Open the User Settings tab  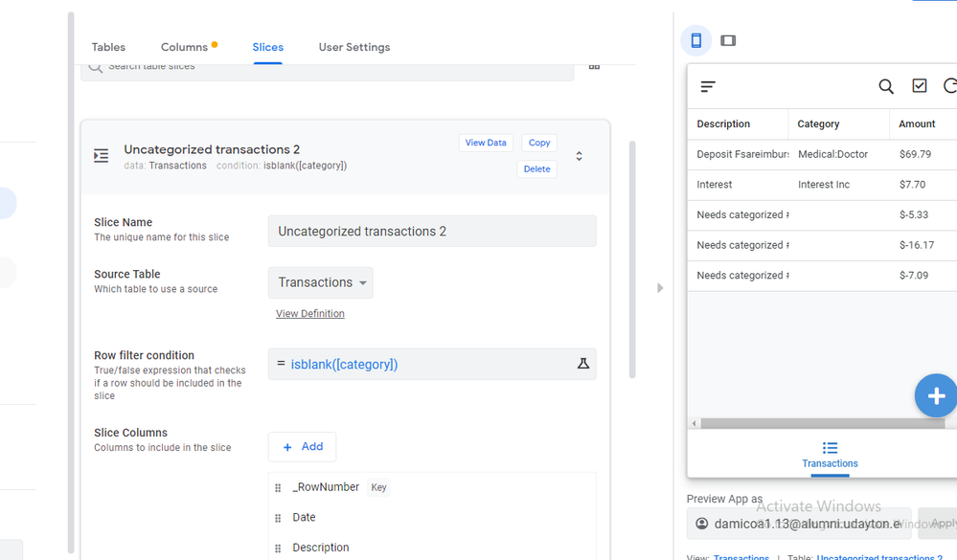[x=354, y=47]
